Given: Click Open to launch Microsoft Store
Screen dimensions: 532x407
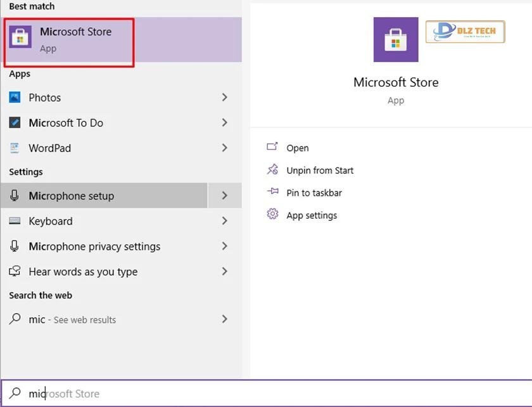Looking at the screenshot, I should (296, 147).
